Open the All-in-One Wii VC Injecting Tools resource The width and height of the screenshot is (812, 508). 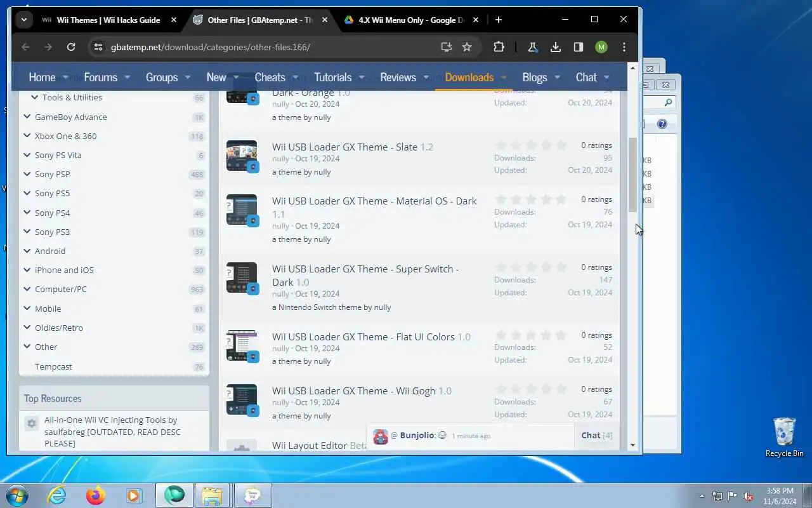112,432
